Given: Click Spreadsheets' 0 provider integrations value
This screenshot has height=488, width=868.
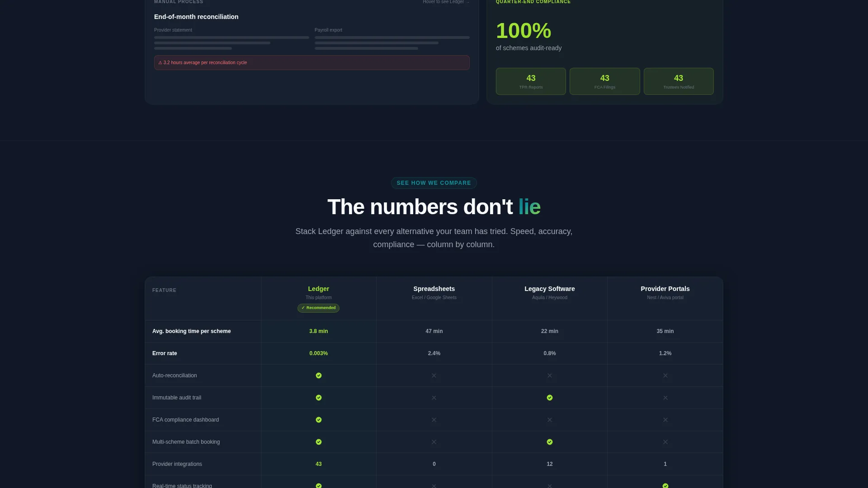Looking at the screenshot, I should 434,464.
